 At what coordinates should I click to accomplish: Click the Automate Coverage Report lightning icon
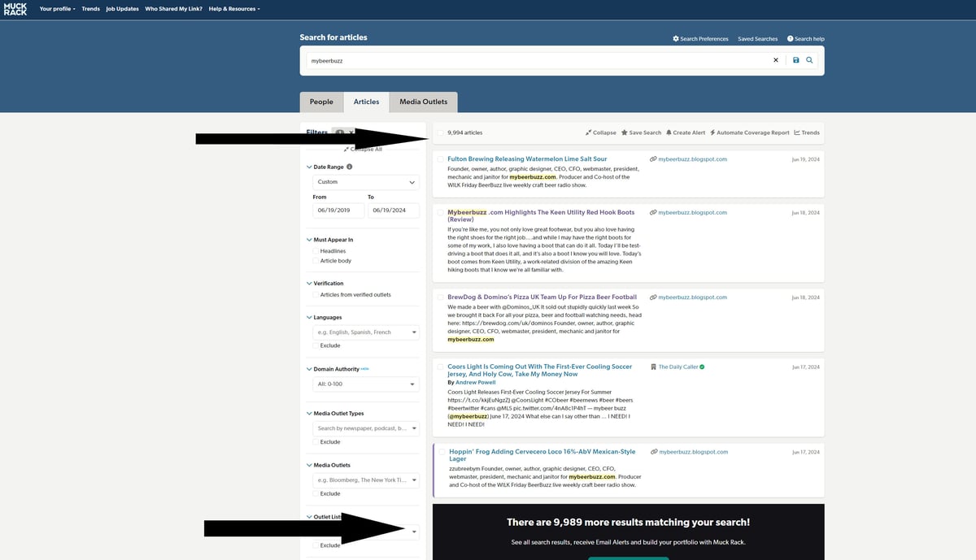coord(712,132)
